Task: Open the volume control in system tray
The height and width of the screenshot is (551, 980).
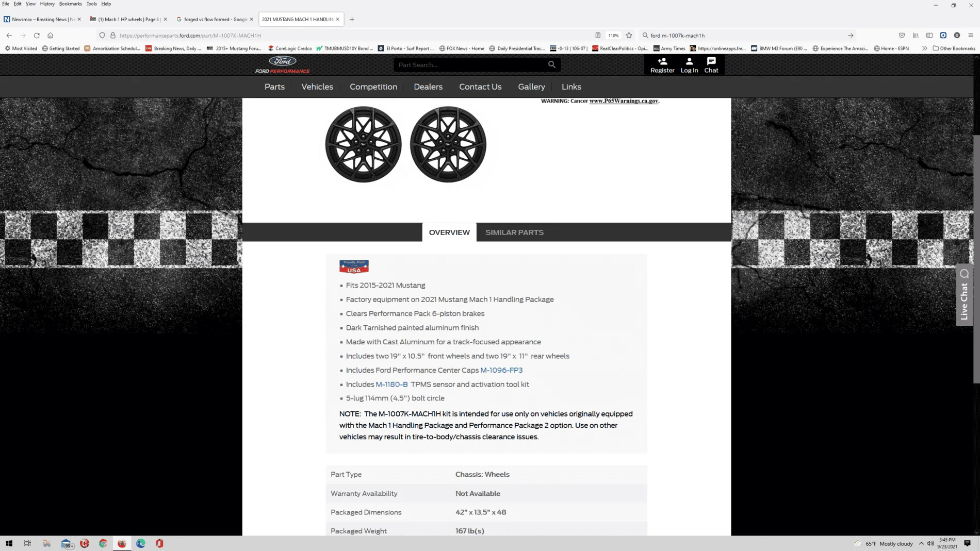Action: tap(930, 543)
